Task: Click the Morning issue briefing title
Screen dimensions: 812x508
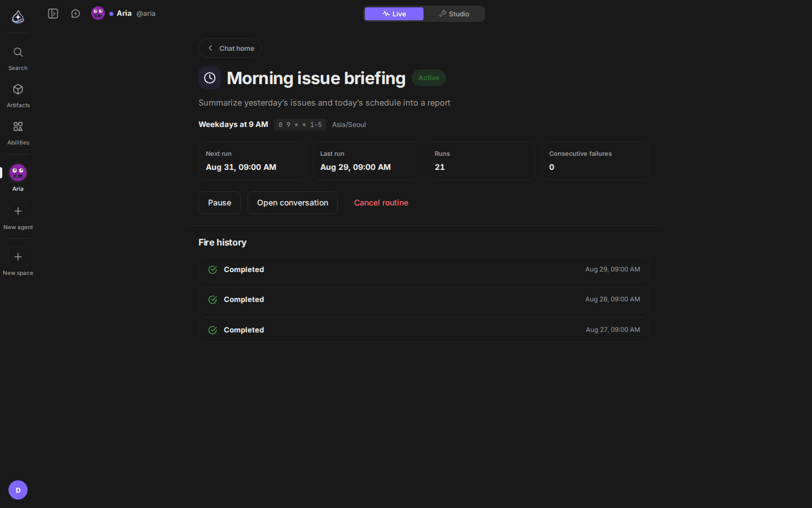Action: point(316,78)
